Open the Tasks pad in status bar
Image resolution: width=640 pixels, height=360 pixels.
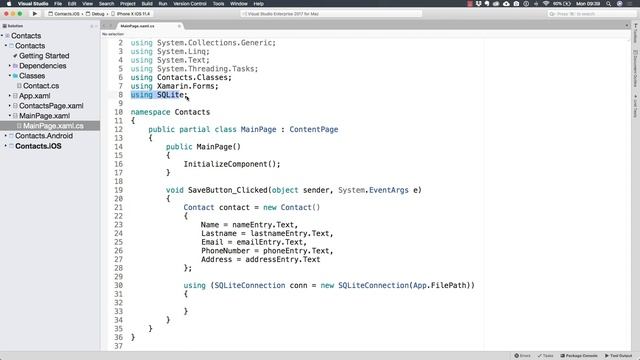[546, 356]
